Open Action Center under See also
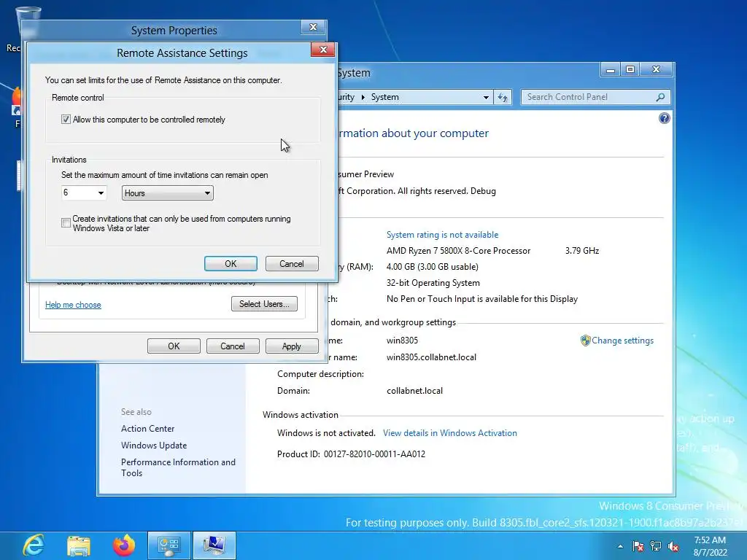Viewport: 747px width, 560px height. point(147,429)
